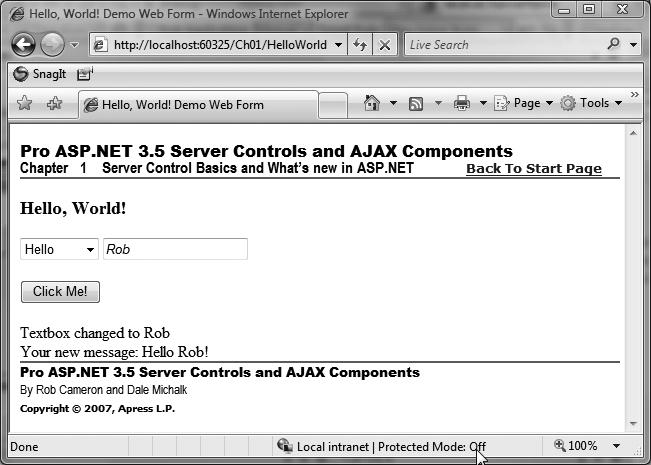Click the search magnifier icon
This screenshot has height=465, width=651.
[x=613, y=44]
